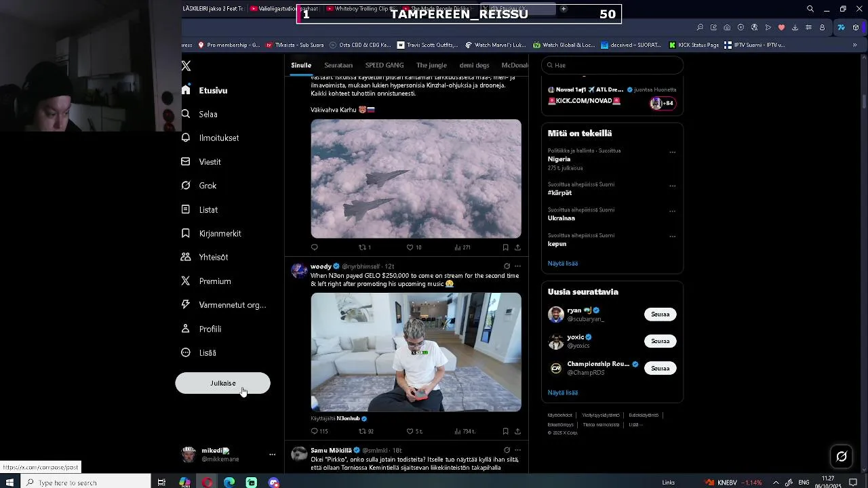868x488 pixels.
Task: Open the fighter jets image
Action: pos(416,179)
